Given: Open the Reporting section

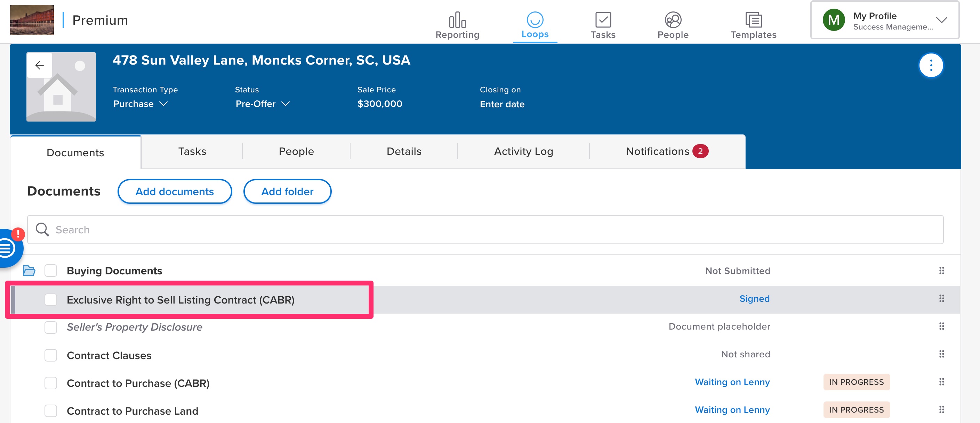Looking at the screenshot, I should click(457, 23).
